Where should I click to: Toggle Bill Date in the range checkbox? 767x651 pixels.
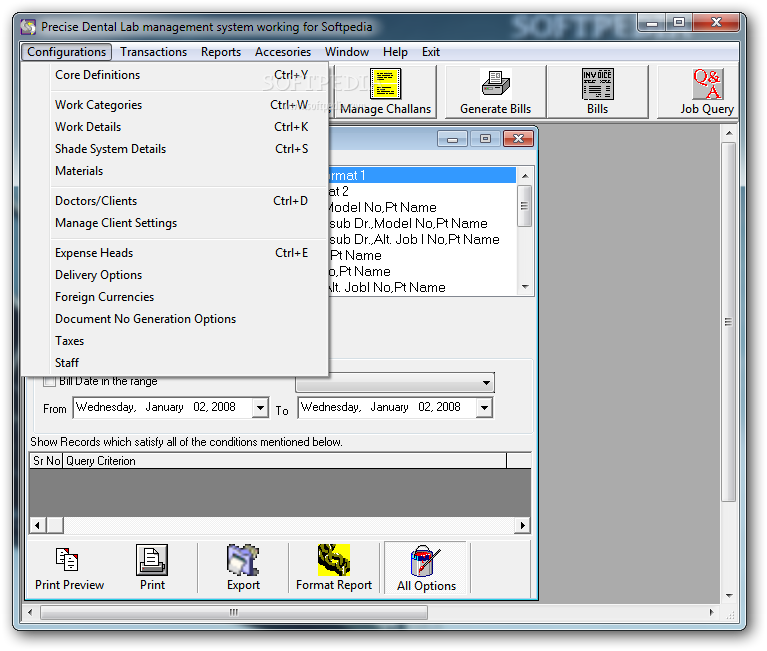coord(49,382)
